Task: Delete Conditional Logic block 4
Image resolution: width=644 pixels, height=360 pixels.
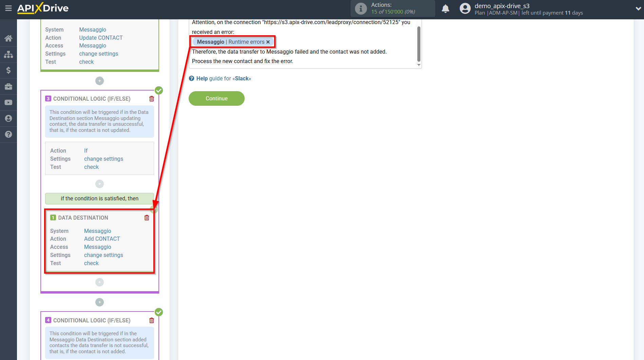Action: tap(152, 320)
